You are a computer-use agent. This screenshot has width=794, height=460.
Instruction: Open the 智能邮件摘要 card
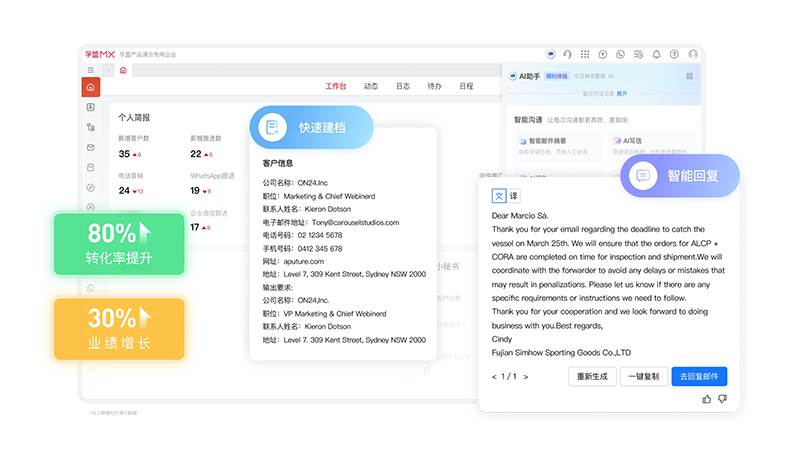[x=559, y=145]
